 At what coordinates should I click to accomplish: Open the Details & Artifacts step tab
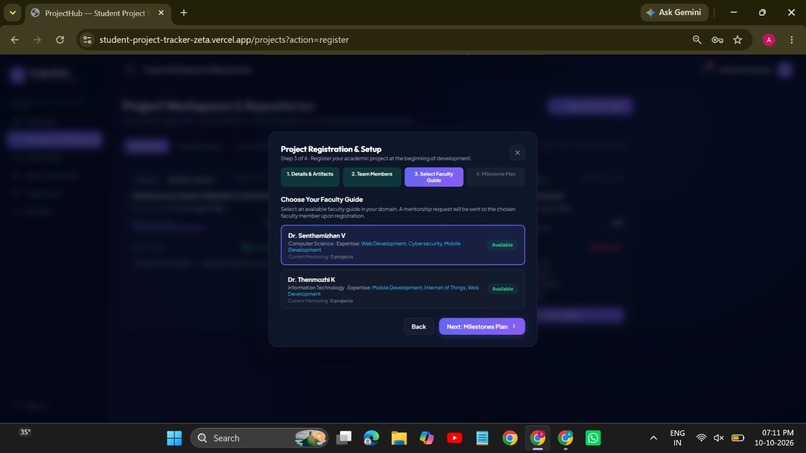310,177
